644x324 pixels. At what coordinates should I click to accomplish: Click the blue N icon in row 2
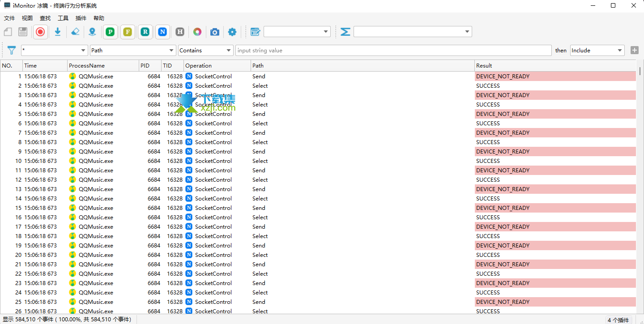click(189, 85)
